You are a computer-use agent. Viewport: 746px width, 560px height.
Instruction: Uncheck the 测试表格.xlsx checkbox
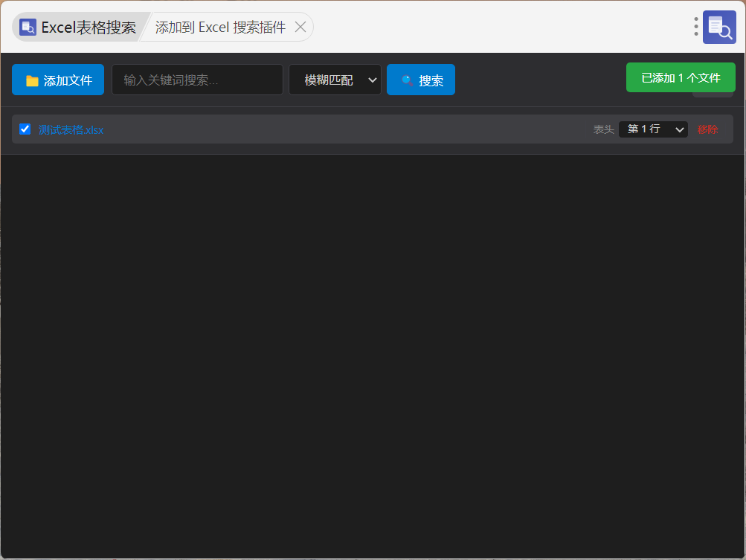[x=25, y=129]
